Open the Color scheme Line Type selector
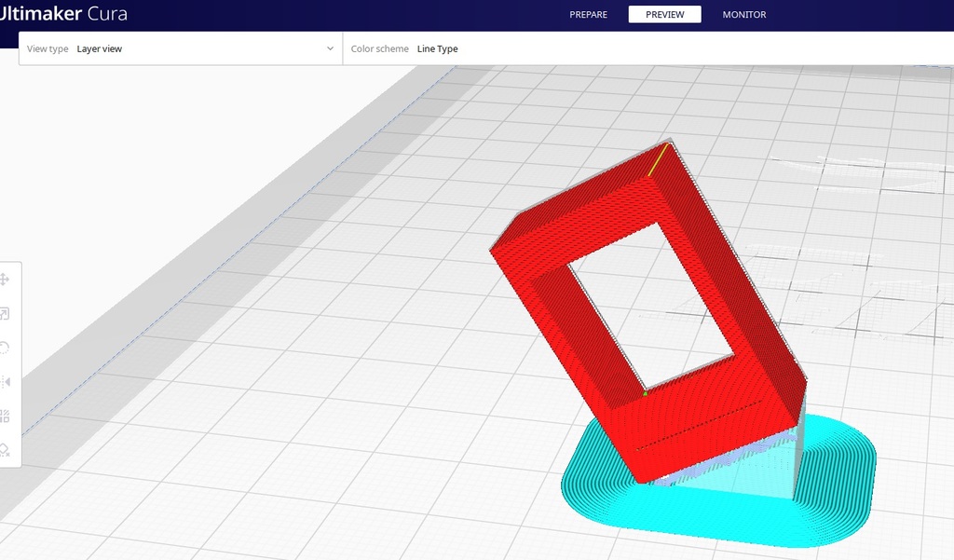This screenshot has height=560, width=954. click(437, 48)
